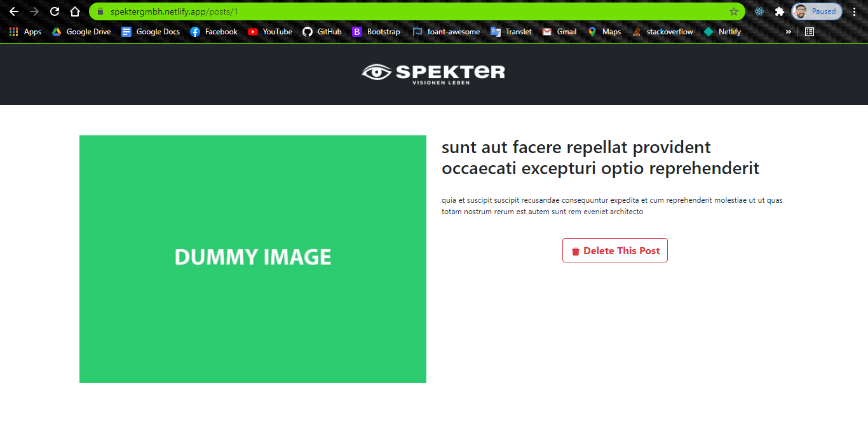Go back with the browser back arrow
The width and height of the screenshot is (868, 441).
click(14, 11)
